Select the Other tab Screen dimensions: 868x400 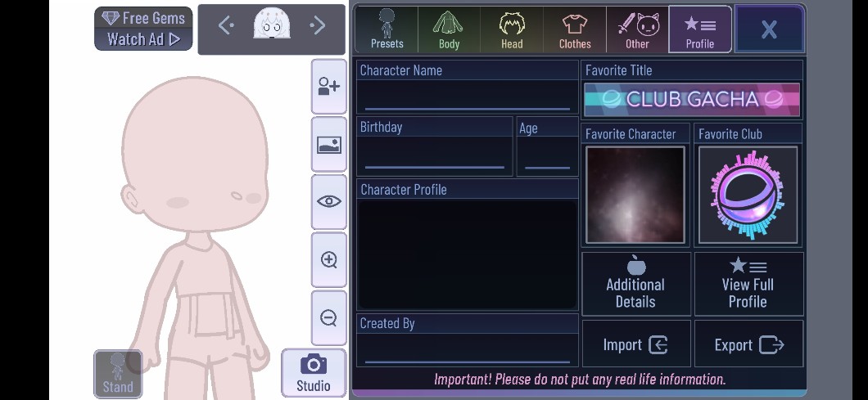pos(637,29)
